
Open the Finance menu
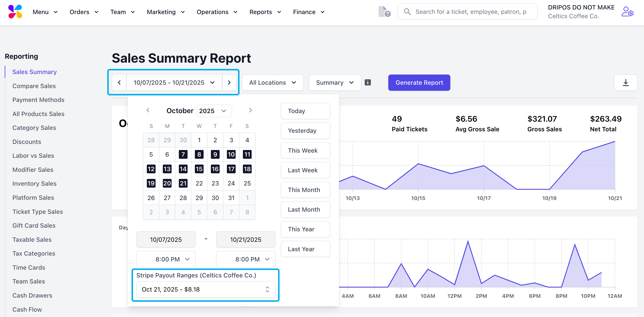[308, 12]
